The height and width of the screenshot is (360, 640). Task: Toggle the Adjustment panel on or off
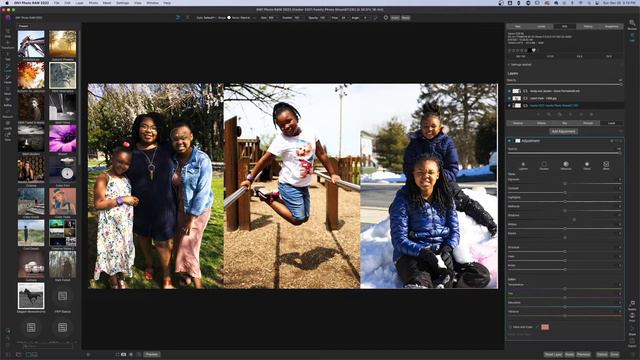coord(509,141)
